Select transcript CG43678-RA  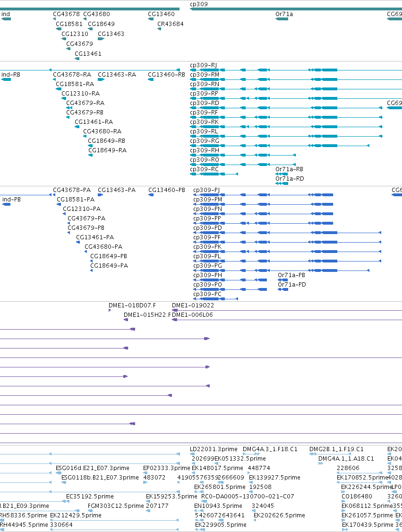pos(72,74)
